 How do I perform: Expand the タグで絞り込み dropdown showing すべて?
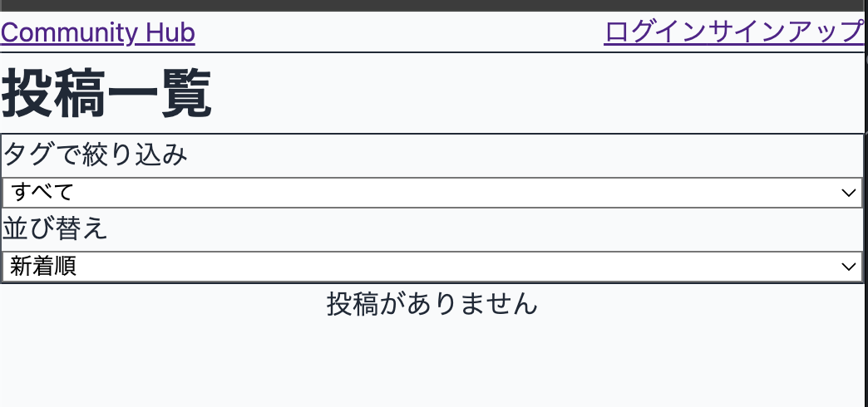tap(432, 193)
